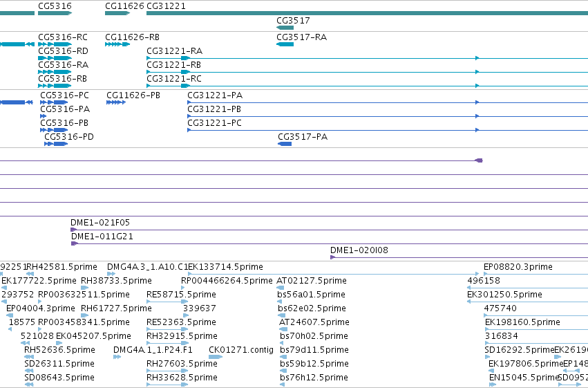This screenshot has height=388, width=588.
Task: Select EST label bs56a01.5prime
Action: [x=311, y=295]
